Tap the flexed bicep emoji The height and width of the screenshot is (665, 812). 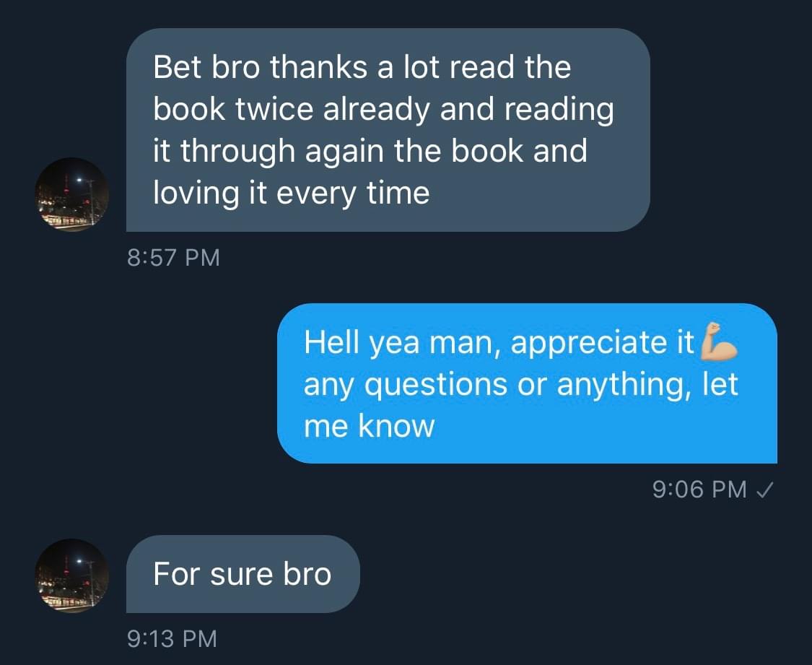[x=718, y=342]
